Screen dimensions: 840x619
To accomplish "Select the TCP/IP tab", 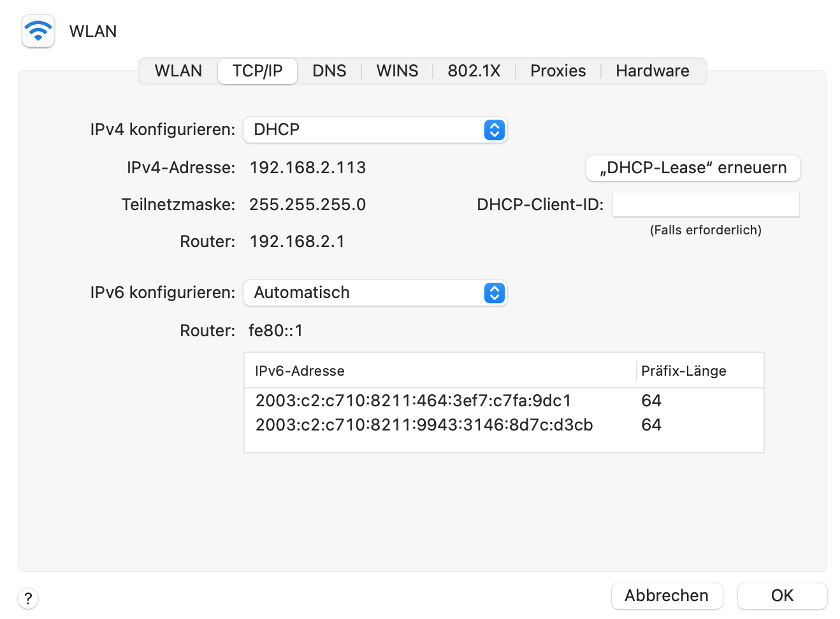I will [x=257, y=71].
